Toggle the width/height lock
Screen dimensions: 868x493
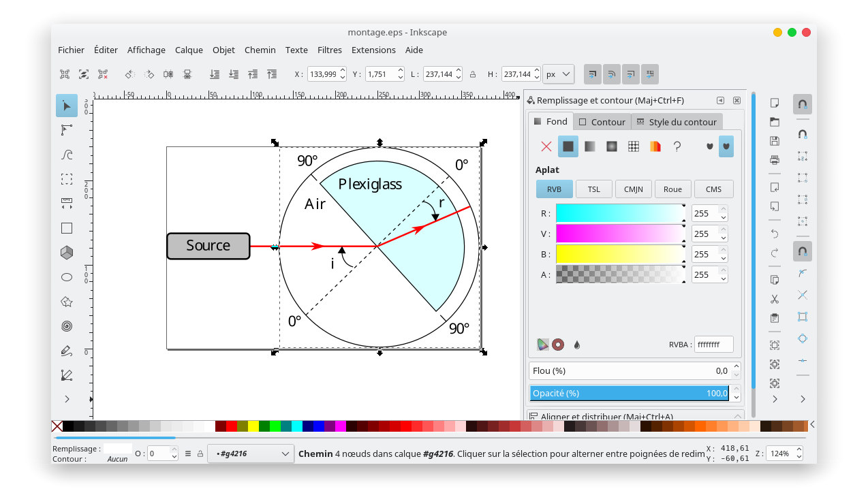click(473, 74)
